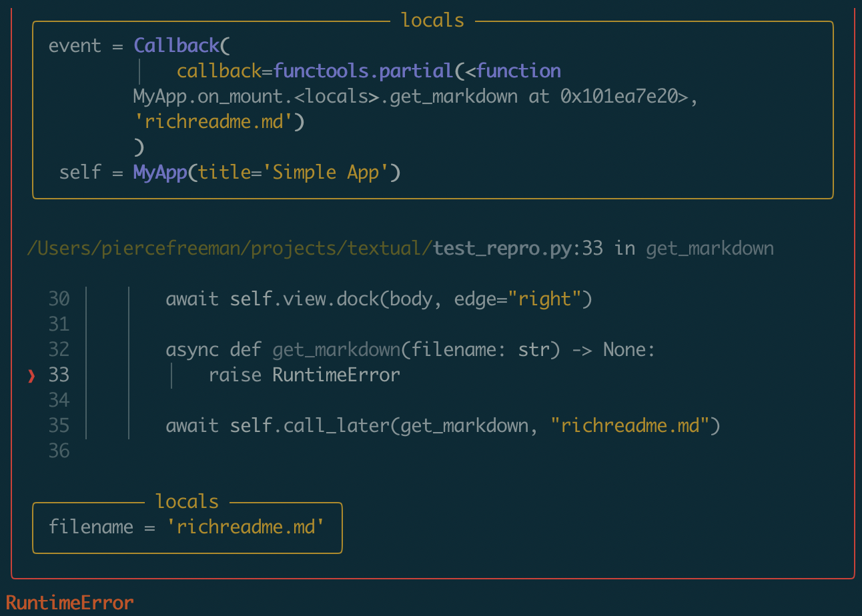Click line number 36

[x=59, y=451]
